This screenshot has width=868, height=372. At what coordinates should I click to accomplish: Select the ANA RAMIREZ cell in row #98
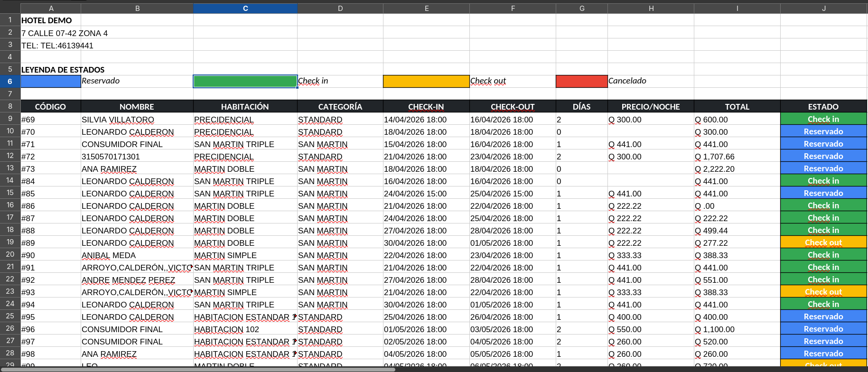click(x=137, y=354)
